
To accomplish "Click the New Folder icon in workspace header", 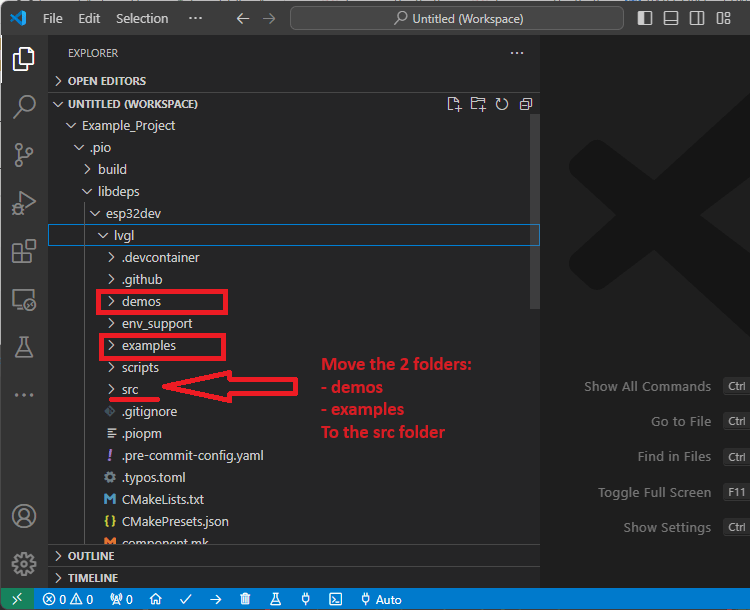I will tap(478, 104).
